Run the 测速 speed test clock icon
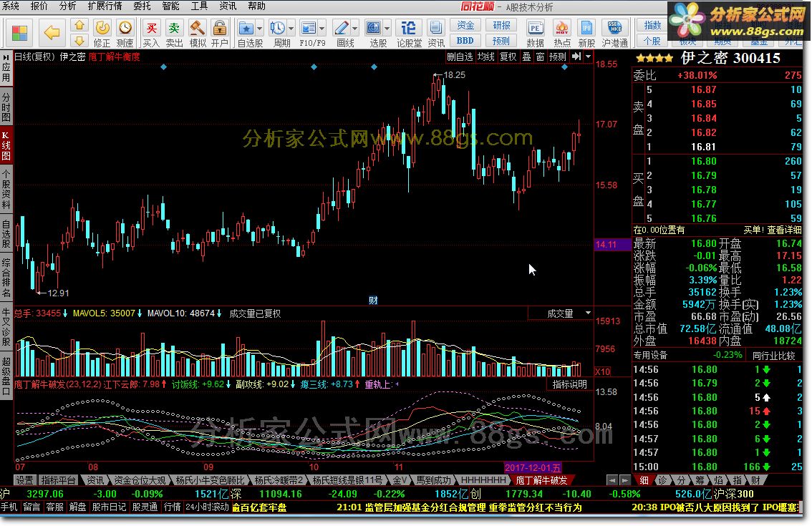 coord(125,28)
